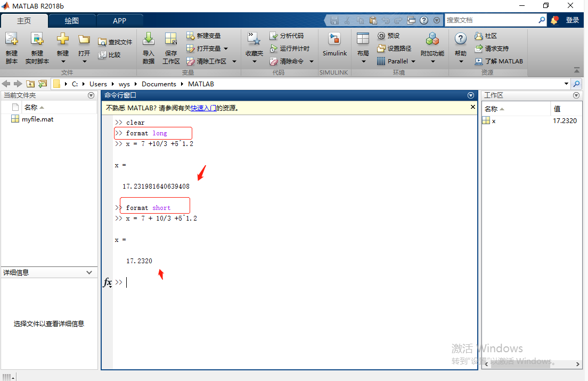Expand the Open (打开) dropdown arrow

tap(84, 61)
